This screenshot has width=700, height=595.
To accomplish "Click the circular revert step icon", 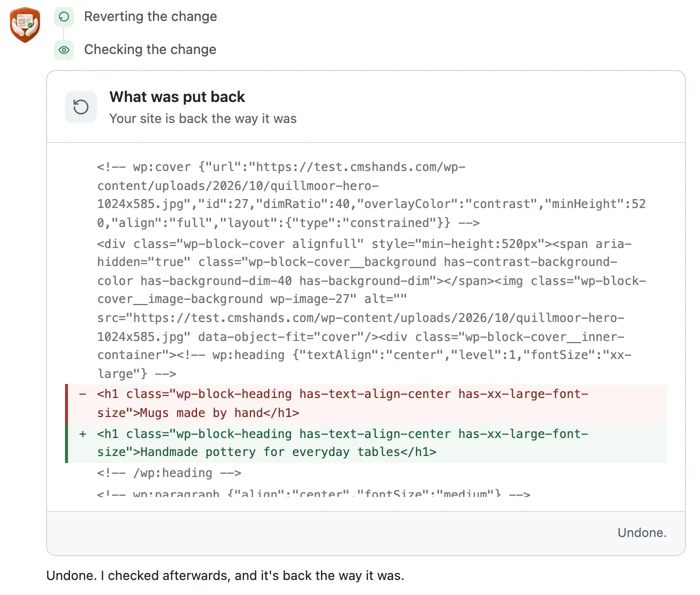I will tap(64, 17).
